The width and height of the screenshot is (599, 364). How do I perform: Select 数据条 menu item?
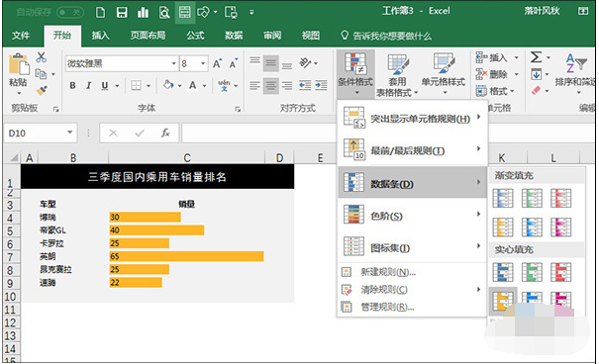[x=413, y=183]
